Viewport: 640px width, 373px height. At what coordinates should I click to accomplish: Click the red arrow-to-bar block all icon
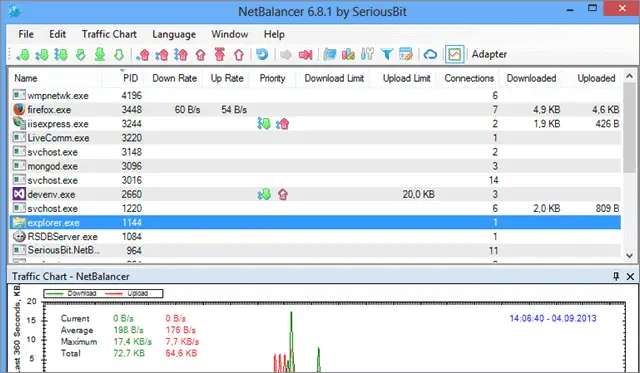[x=305, y=54]
